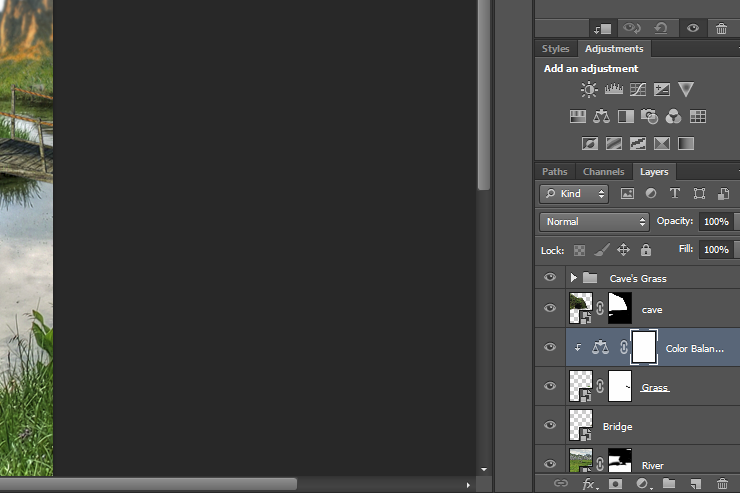Add a Vibrance adjustment
This screenshot has height=493, width=740.
(686, 89)
